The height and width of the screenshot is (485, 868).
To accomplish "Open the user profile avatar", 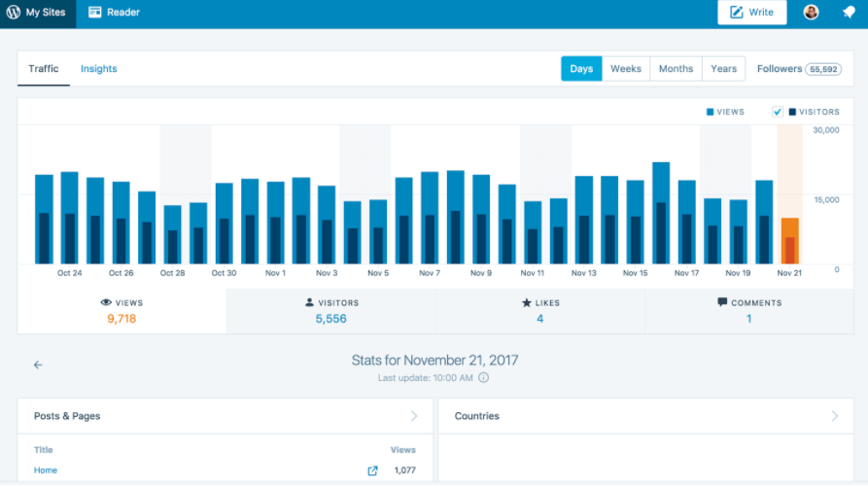I will point(811,13).
